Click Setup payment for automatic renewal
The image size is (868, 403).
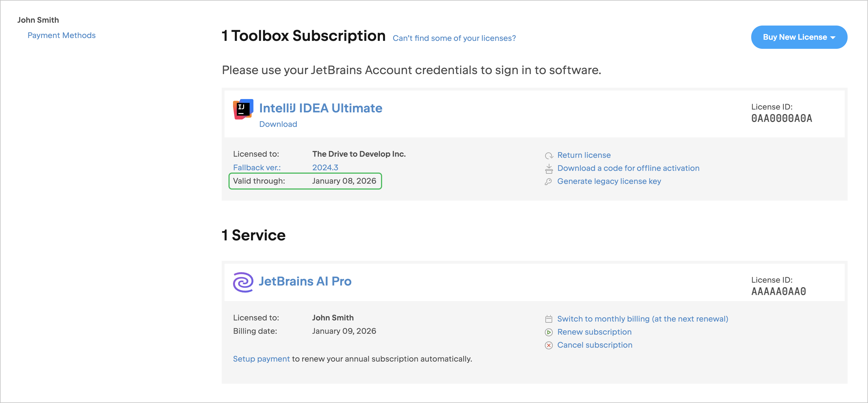261,358
